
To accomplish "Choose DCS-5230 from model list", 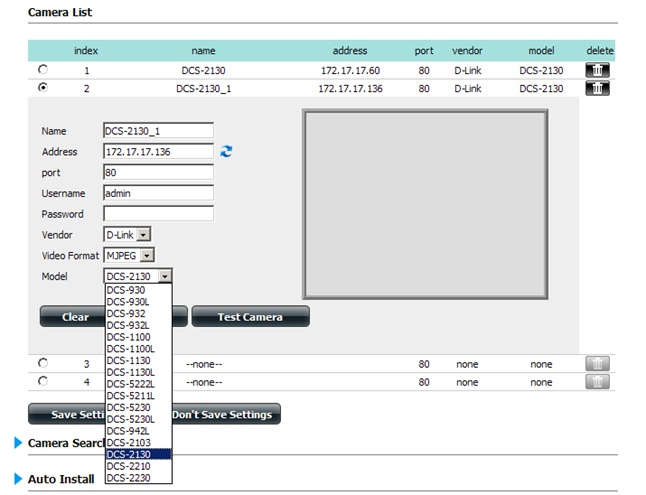I will tap(138, 407).
